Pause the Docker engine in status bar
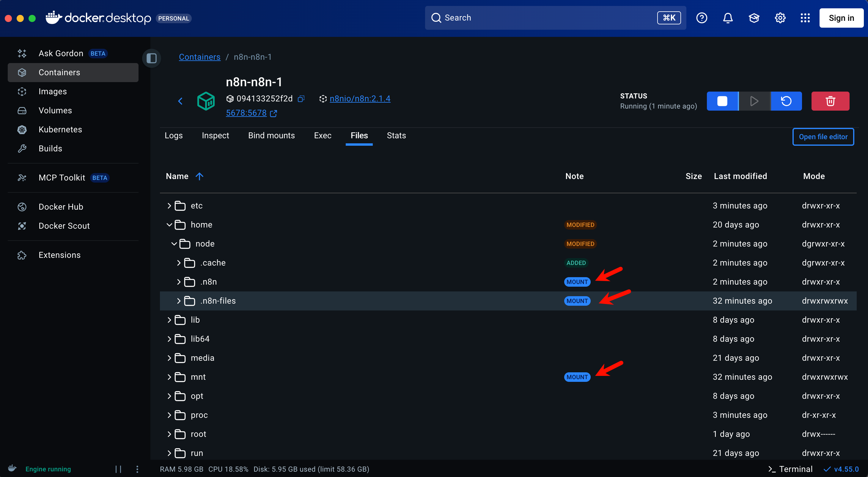The height and width of the screenshot is (477, 868). point(118,469)
